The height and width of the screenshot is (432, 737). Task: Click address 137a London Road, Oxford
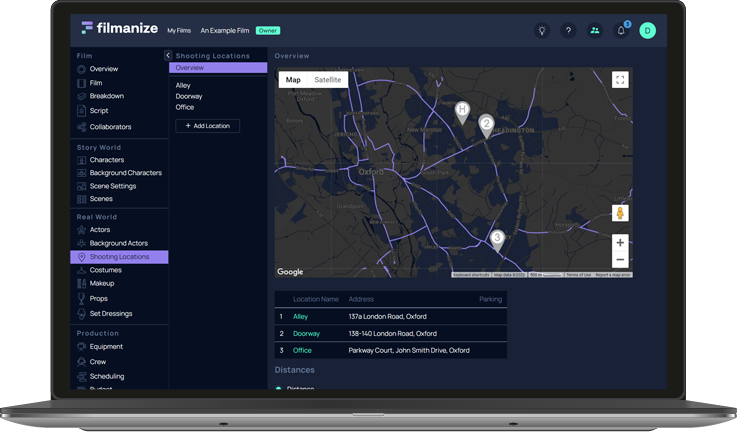[387, 317]
